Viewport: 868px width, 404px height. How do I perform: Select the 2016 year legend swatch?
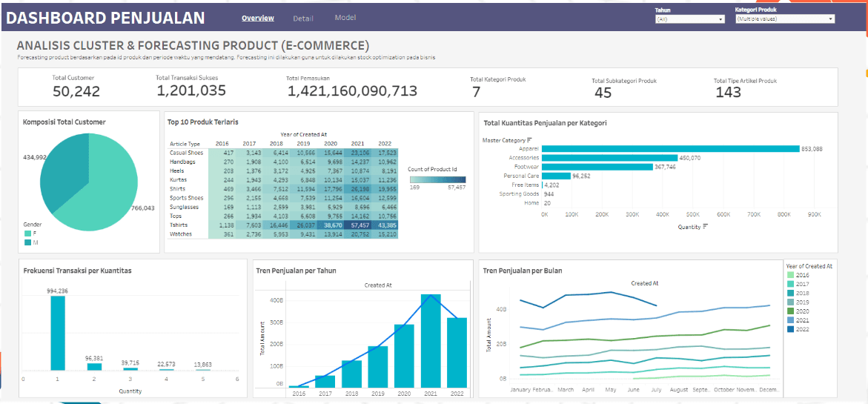pyautogui.click(x=790, y=275)
